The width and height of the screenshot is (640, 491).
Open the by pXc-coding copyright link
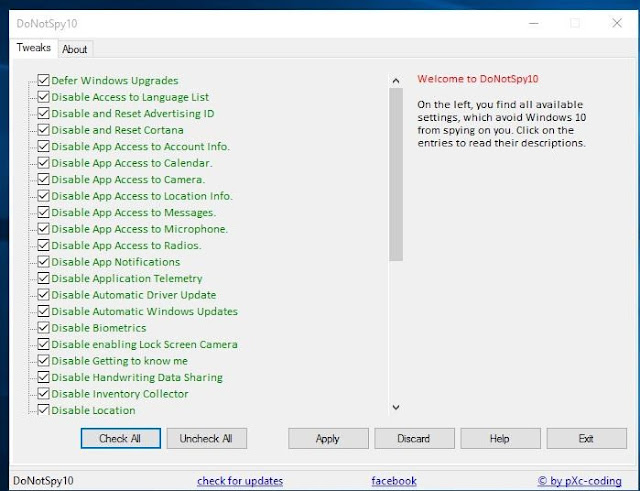click(580, 481)
